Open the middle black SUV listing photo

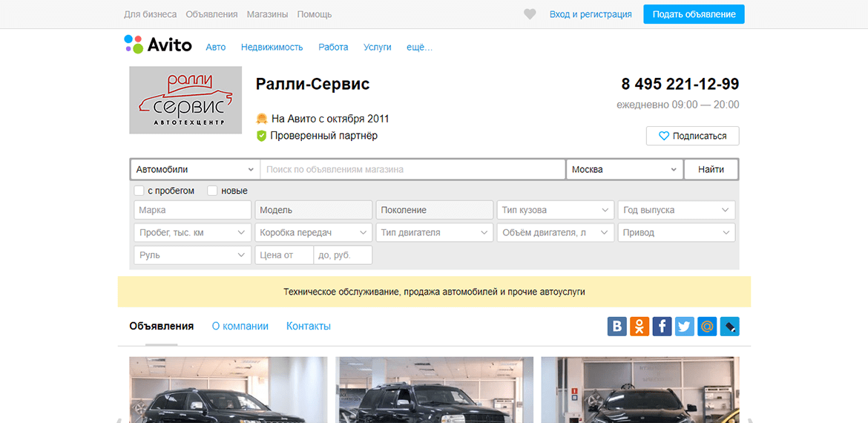click(x=435, y=390)
